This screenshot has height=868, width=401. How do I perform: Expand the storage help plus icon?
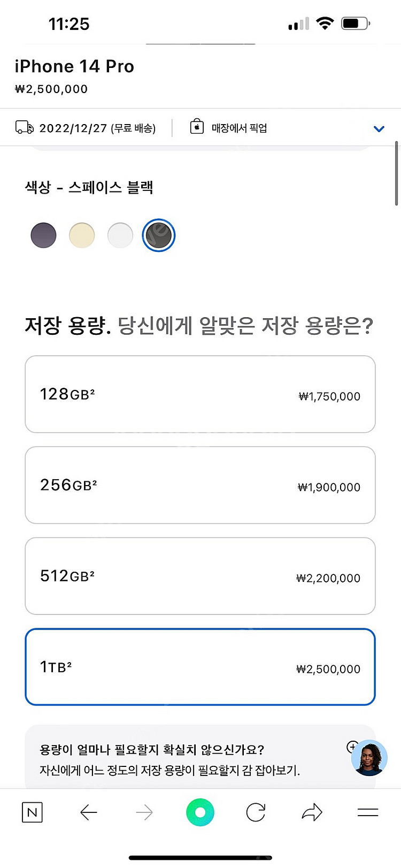352,747
